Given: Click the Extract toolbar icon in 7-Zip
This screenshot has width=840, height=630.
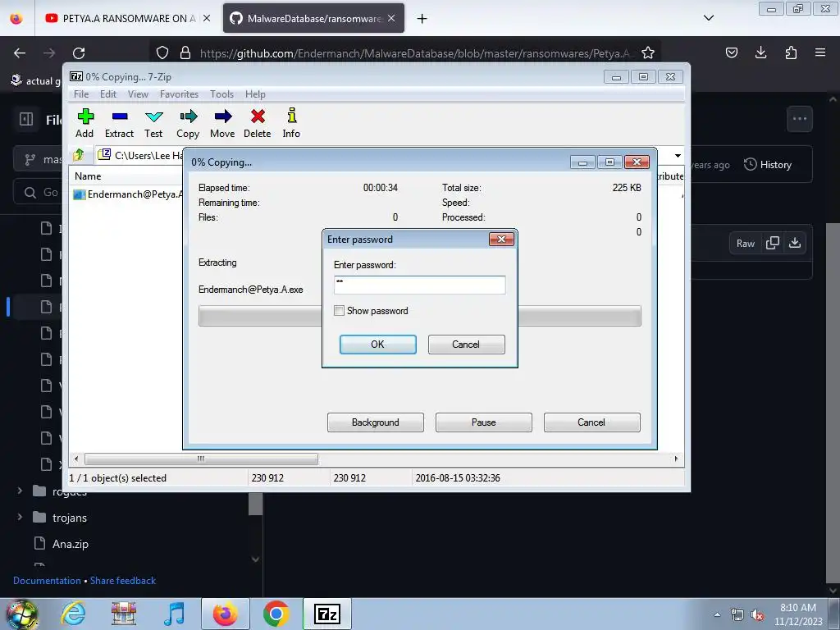Looking at the screenshot, I should (x=119, y=123).
